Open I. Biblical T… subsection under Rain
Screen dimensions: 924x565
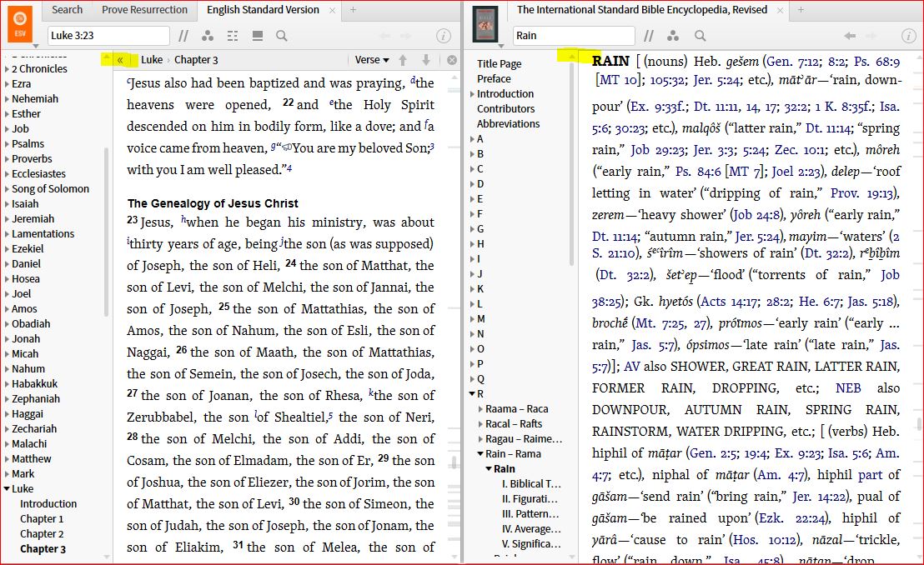tap(531, 484)
